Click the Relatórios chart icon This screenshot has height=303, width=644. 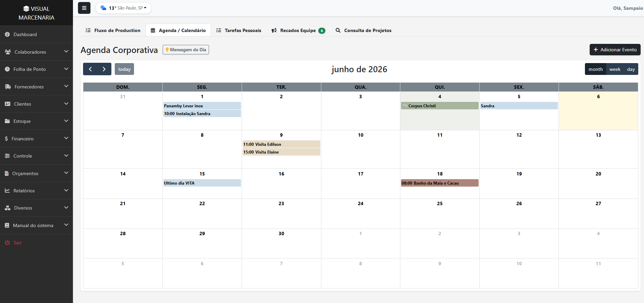[7, 191]
